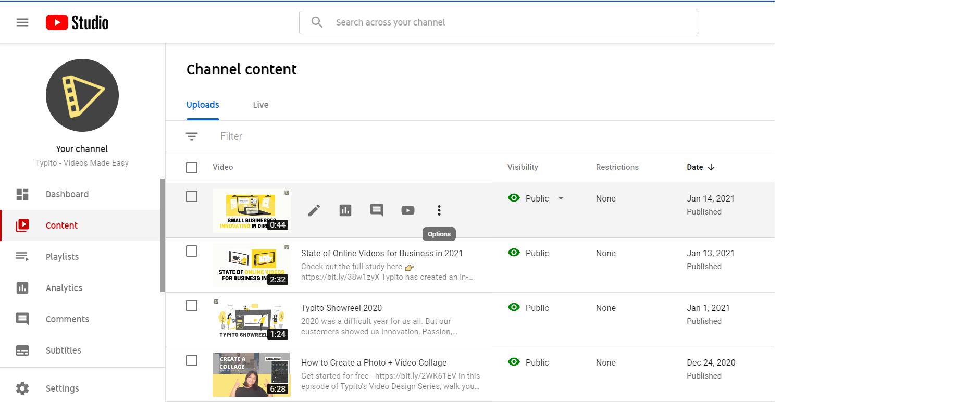Click the sidebar vertical scrollbar
980x402 pixels.
point(163,235)
